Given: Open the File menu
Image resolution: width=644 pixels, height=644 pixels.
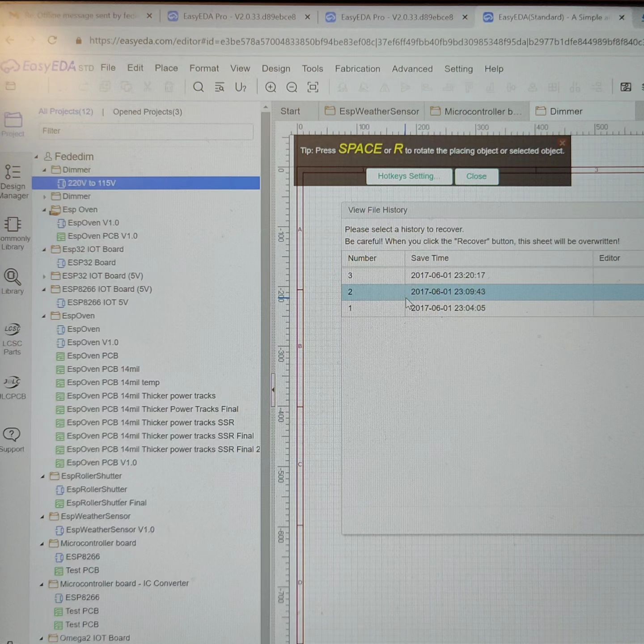Looking at the screenshot, I should coord(108,68).
